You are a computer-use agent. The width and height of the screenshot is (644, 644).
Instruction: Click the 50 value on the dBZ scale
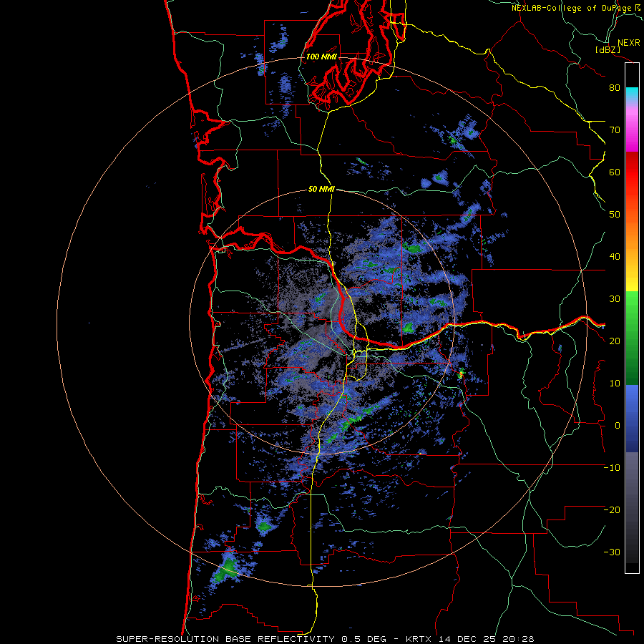coord(615,215)
